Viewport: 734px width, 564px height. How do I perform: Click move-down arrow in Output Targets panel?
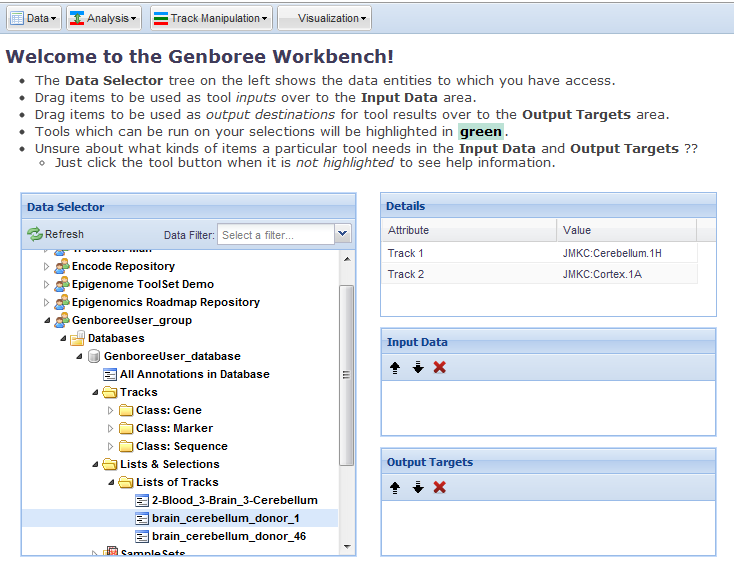(417, 487)
